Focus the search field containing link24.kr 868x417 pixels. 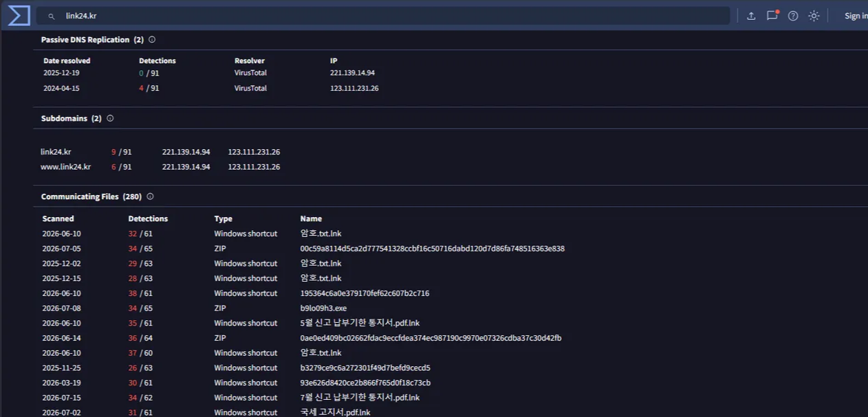(383, 16)
